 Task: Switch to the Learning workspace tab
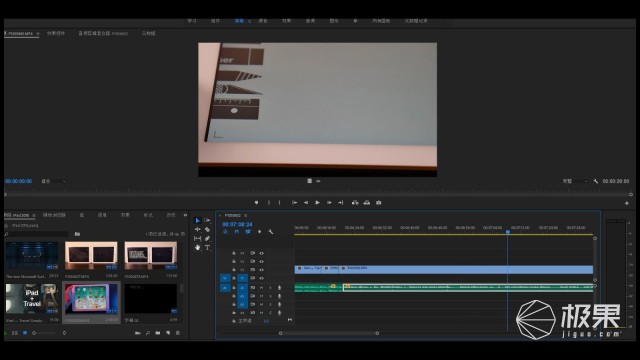pyautogui.click(x=192, y=21)
